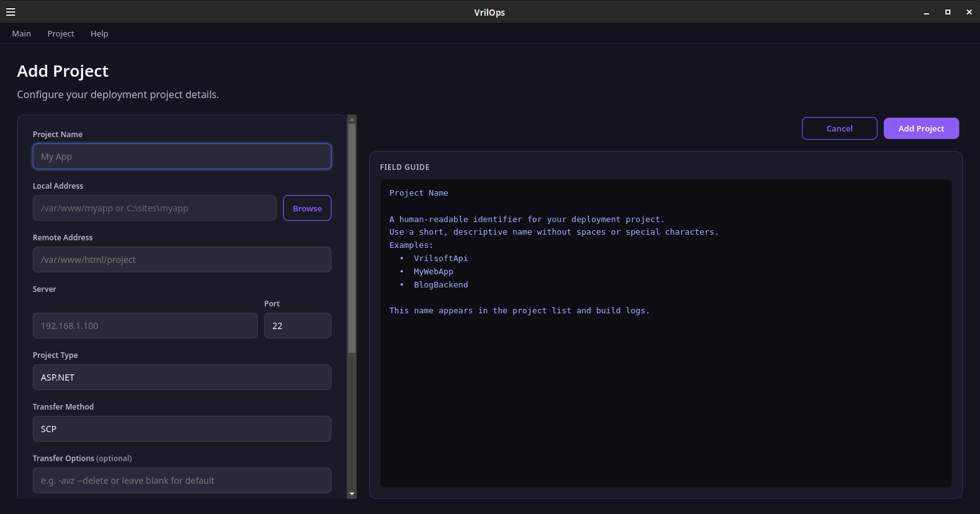Open the Help menu
The width and height of the screenshot is (980, 514).
[x=99, y=34]
